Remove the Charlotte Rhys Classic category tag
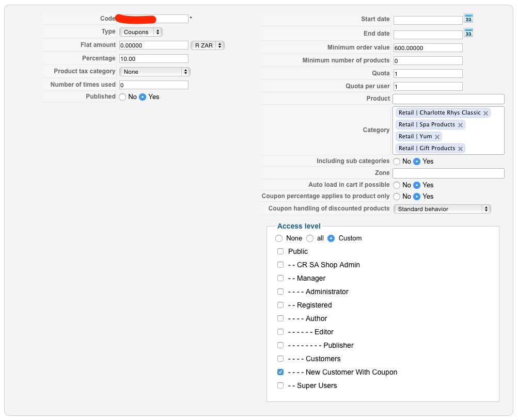The image size is (518, 420). (x=486, y=113)
